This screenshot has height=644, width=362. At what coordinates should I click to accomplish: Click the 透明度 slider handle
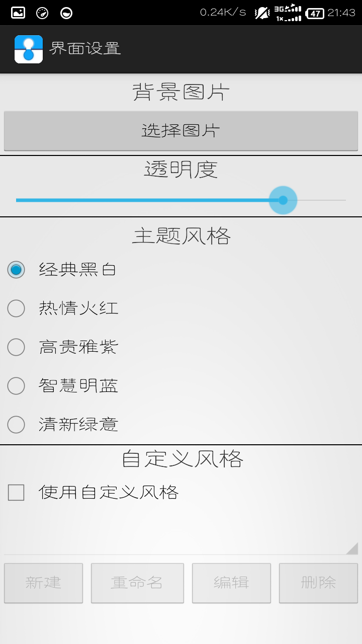(283, 200)
